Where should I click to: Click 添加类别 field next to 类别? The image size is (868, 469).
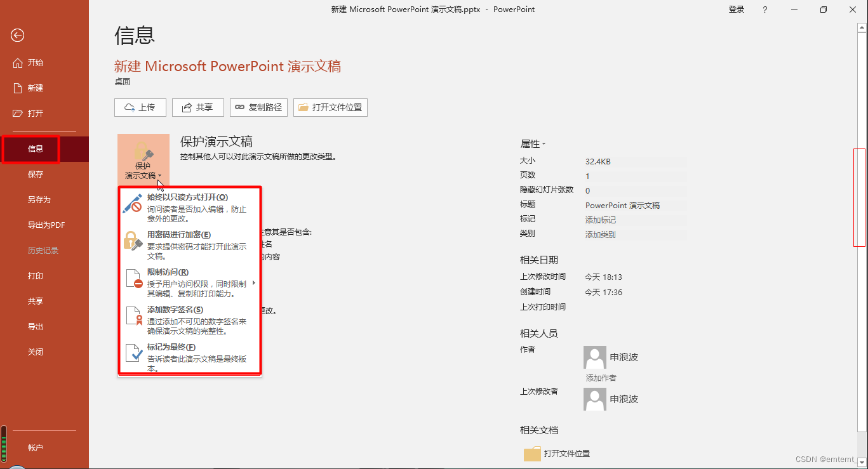(x=636, y=234)
